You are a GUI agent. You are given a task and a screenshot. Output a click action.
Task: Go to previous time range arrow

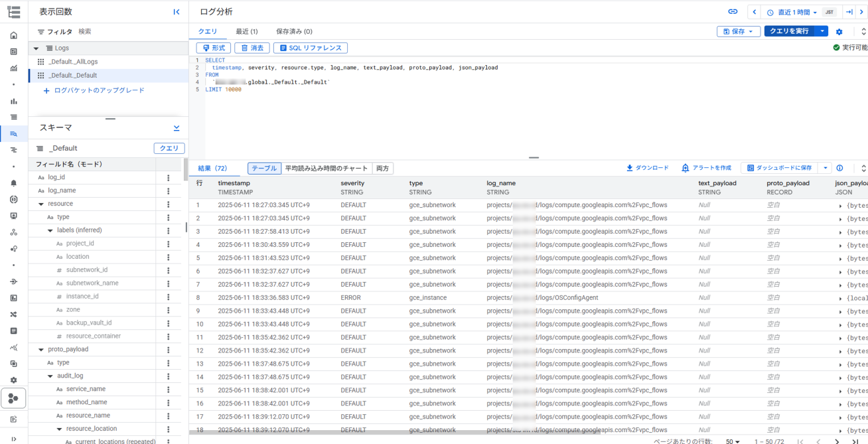(755, 12)
